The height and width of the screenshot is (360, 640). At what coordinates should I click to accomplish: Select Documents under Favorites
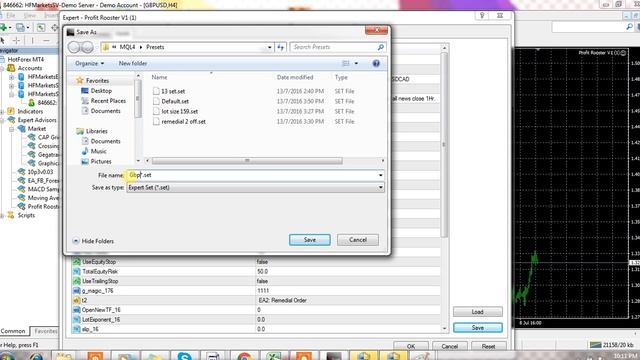(x=105, y=111)
